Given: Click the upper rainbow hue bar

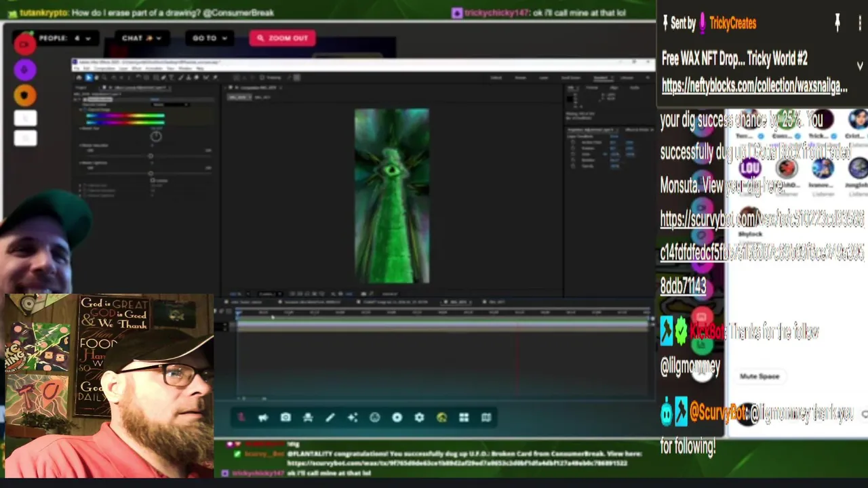Looking at the screenshot, I should click(x=125, y=116).
